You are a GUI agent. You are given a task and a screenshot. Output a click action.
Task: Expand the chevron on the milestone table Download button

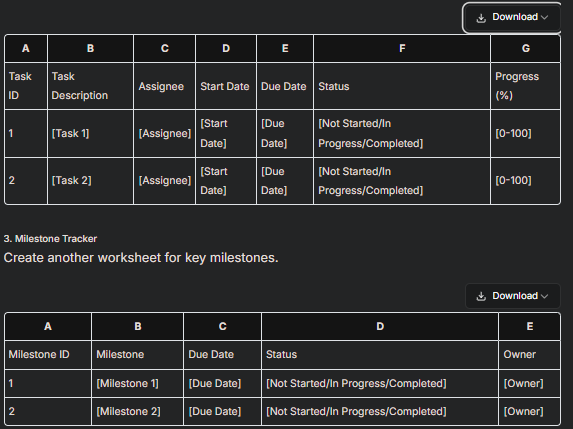tap(544, 296)
